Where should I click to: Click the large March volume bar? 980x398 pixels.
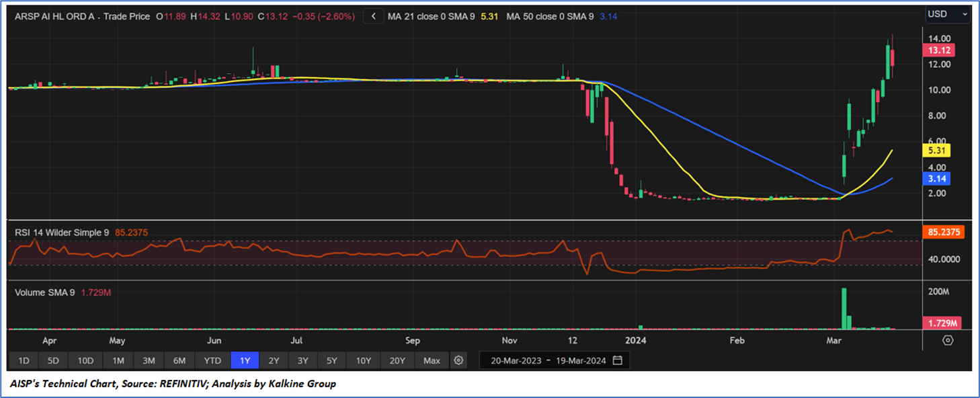pos(844,309)
